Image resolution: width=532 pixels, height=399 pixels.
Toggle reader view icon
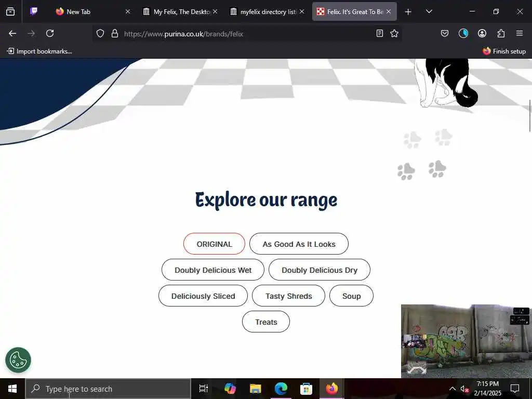380,33
